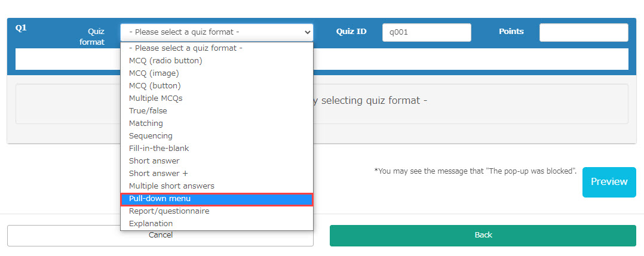Pick Multiple MCQs from list
644x256 pixels.
pos(155,98)
